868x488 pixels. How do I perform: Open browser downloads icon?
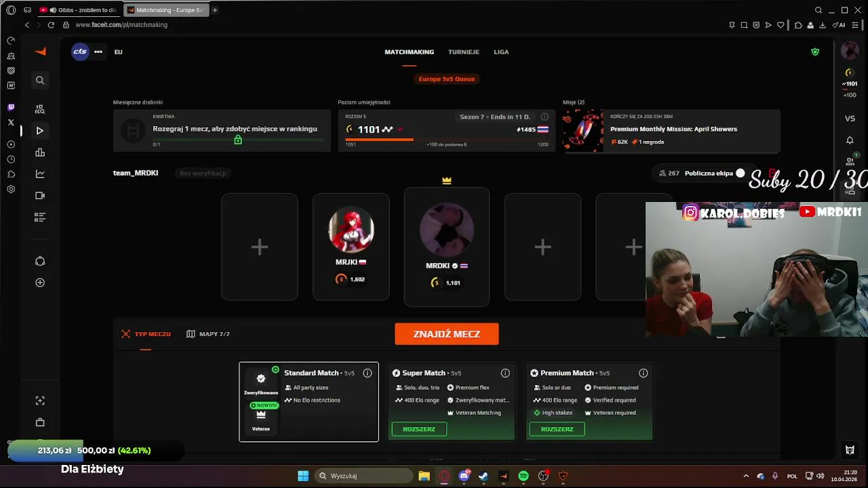click(x=823, y=25)
